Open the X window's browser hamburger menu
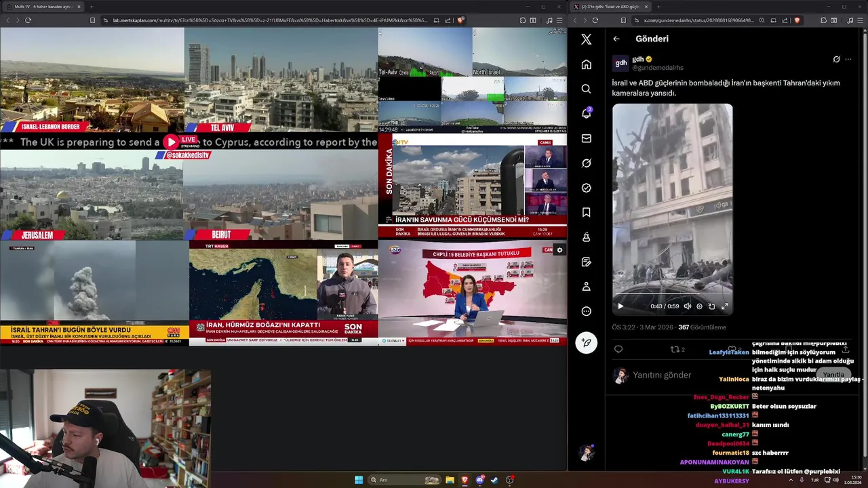The height and width of the screenshot is (488, 868). [x=861, y=20]
